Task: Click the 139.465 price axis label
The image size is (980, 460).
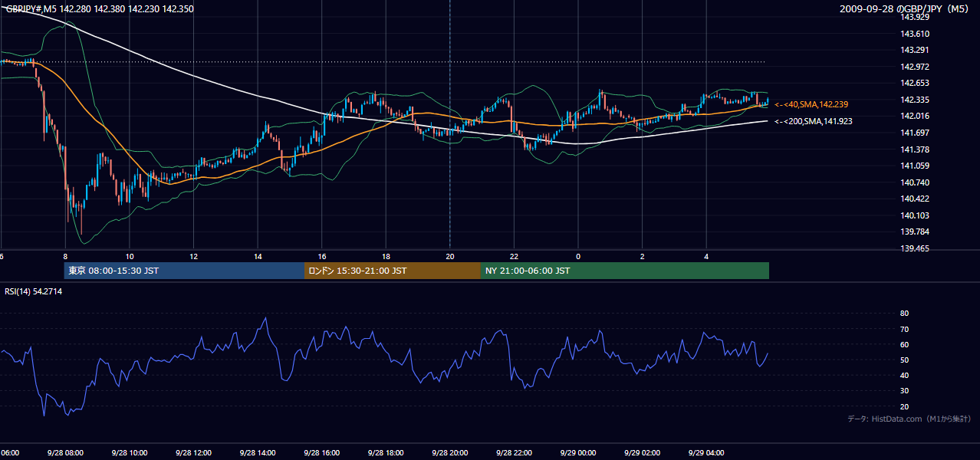Action: (x=916, y=248)
